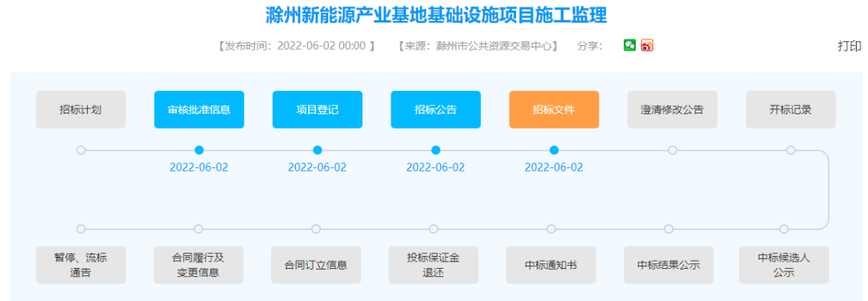868x301 pixels.
Task: Open the 澄清修改公告 step
Action: tap(673, 109)
